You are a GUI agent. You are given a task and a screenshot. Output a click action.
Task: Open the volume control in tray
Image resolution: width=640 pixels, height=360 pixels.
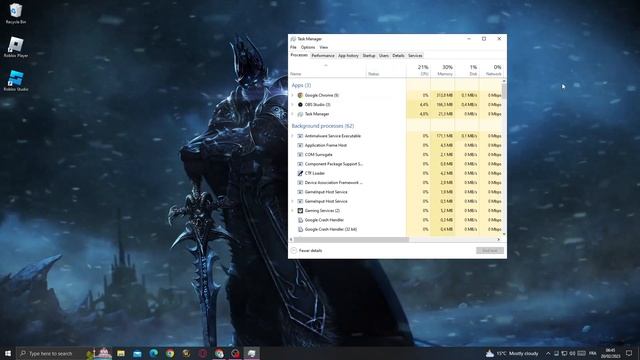[x=572, y=353]
